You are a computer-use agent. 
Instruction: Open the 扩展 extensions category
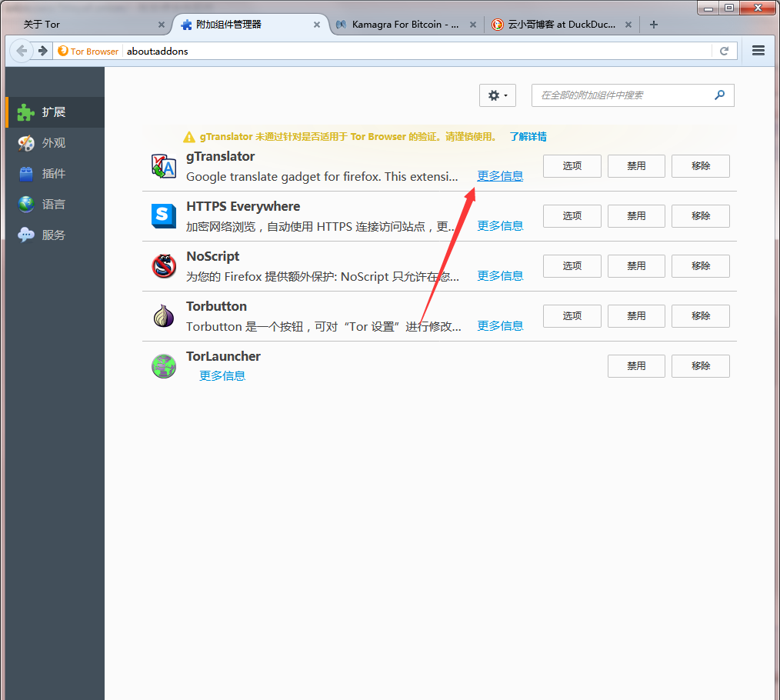coord(55,112)
